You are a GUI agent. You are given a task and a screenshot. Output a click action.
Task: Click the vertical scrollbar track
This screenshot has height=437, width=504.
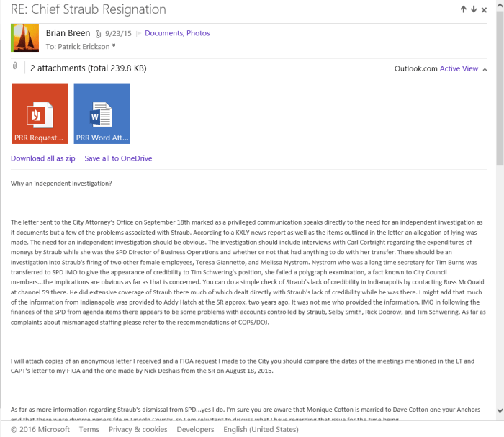click(498, 288)
